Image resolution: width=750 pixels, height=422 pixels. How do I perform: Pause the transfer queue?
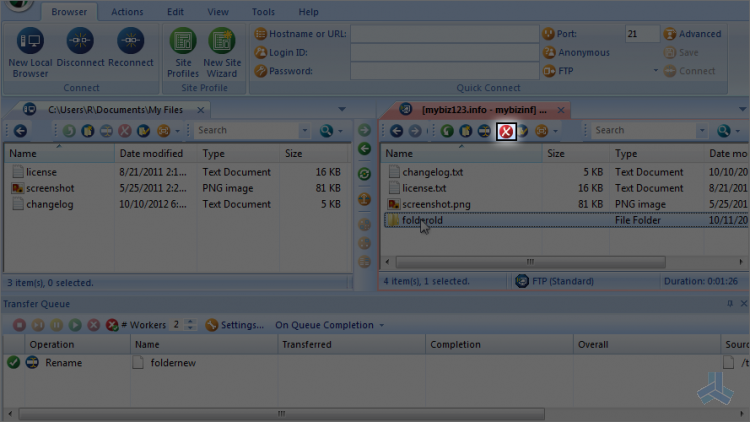point(56,325)
